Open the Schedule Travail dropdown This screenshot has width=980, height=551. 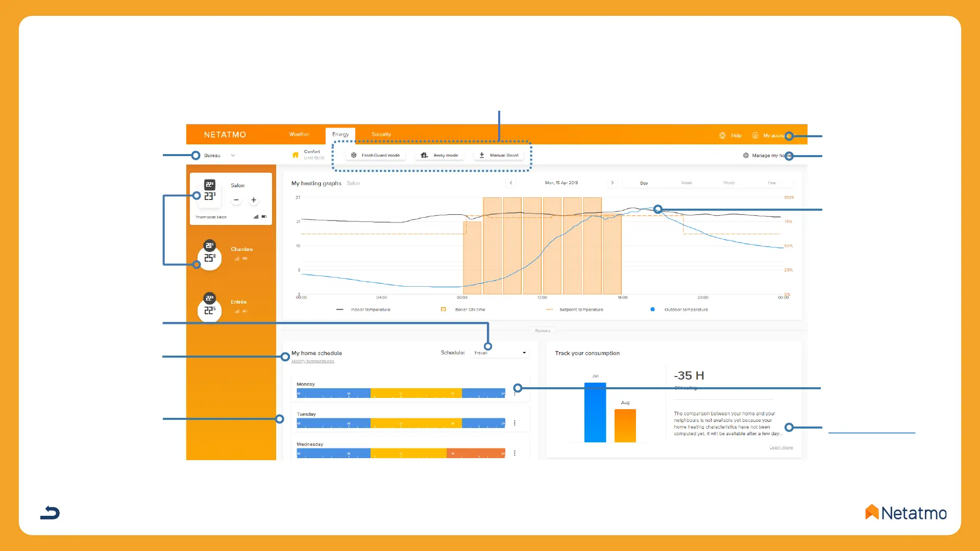coord(499,353)
